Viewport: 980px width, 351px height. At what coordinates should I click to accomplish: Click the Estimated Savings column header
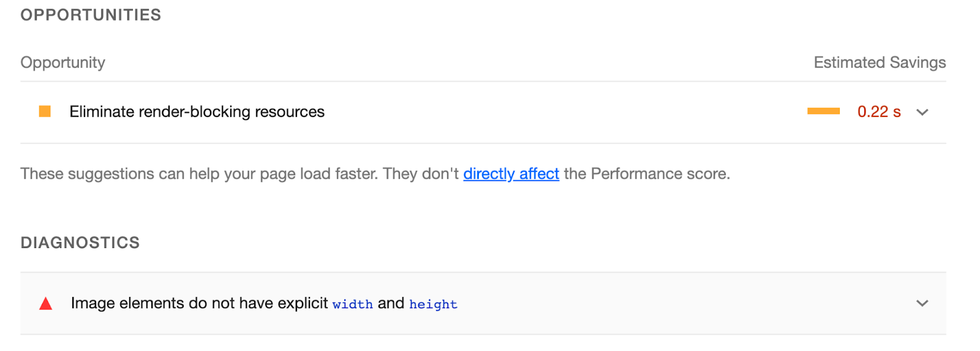pos(880,62)
